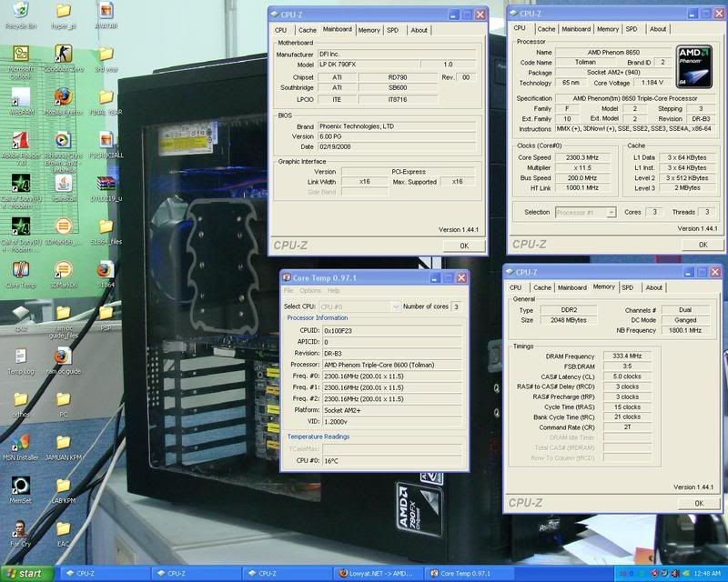Launch the Condition Zero game shortcut
The height and width of the screenshot is (582, 728).
(x=62, y=53)
